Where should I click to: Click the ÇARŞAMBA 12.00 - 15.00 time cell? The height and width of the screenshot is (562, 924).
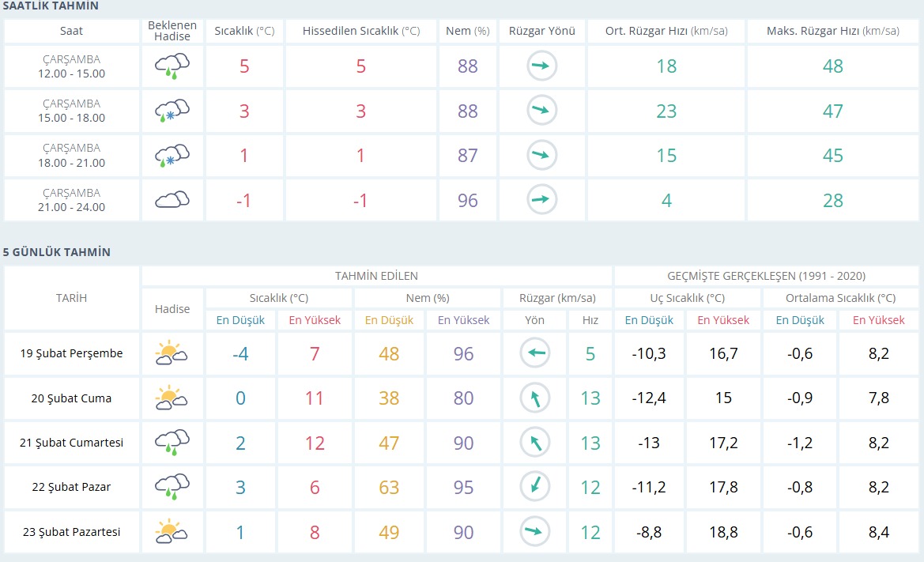71,66
